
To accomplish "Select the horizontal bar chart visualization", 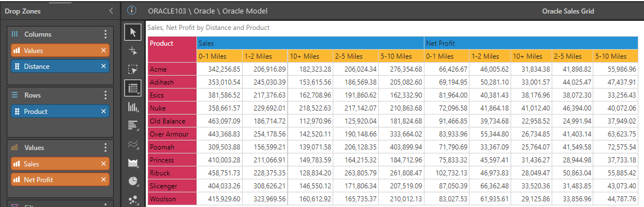I will point(133,126).
